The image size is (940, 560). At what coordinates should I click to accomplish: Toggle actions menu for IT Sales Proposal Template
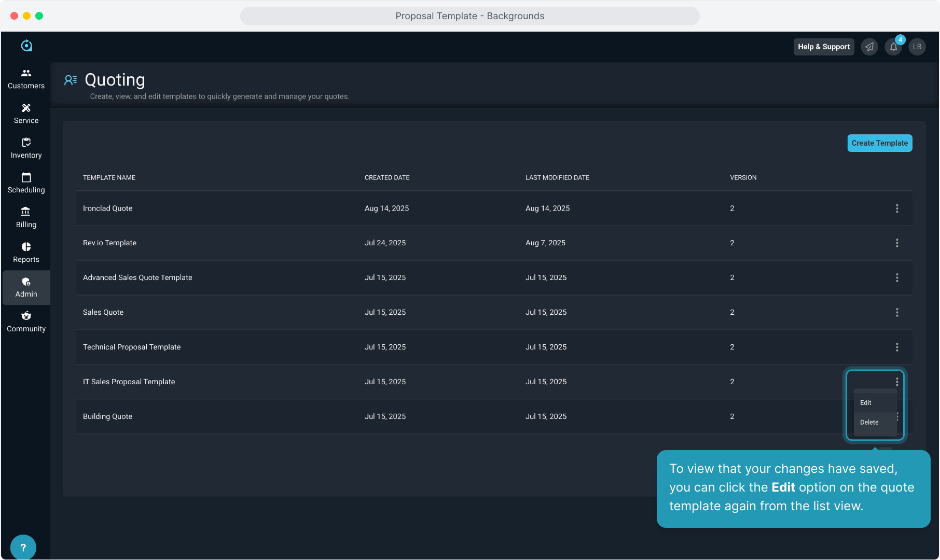[897, 382]
